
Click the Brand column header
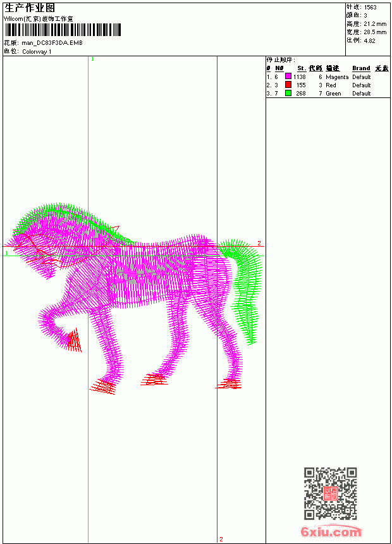[x=361, y=68]
